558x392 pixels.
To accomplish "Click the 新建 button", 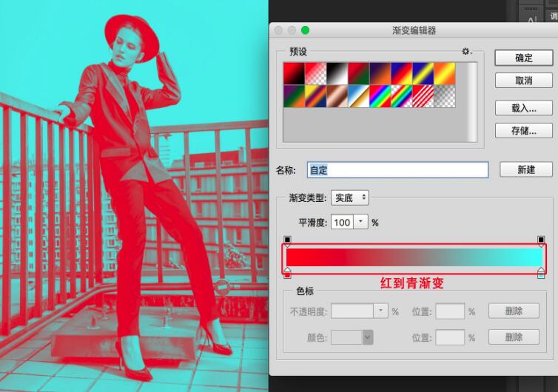I will click(526, 169).
